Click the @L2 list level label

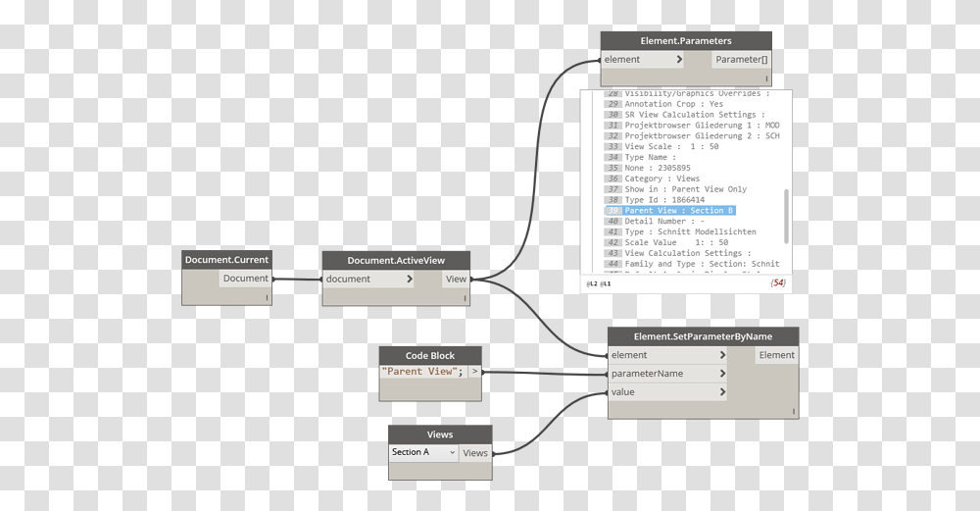coord(592,283)
